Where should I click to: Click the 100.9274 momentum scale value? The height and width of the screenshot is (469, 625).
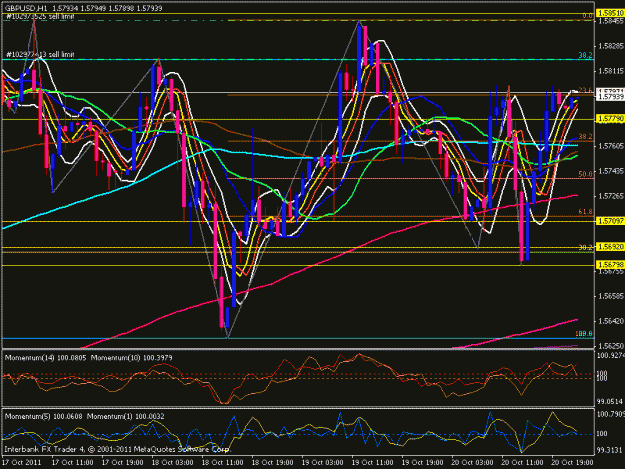[611, 355]
